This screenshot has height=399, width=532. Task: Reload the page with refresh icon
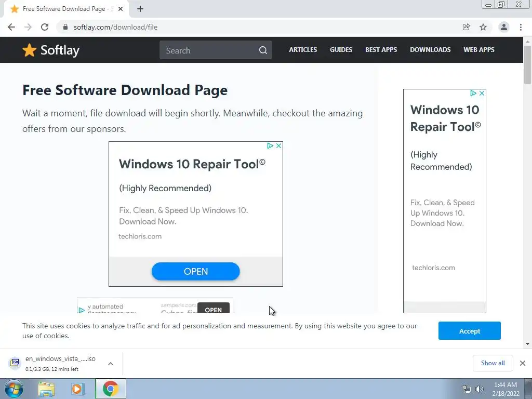45,27
